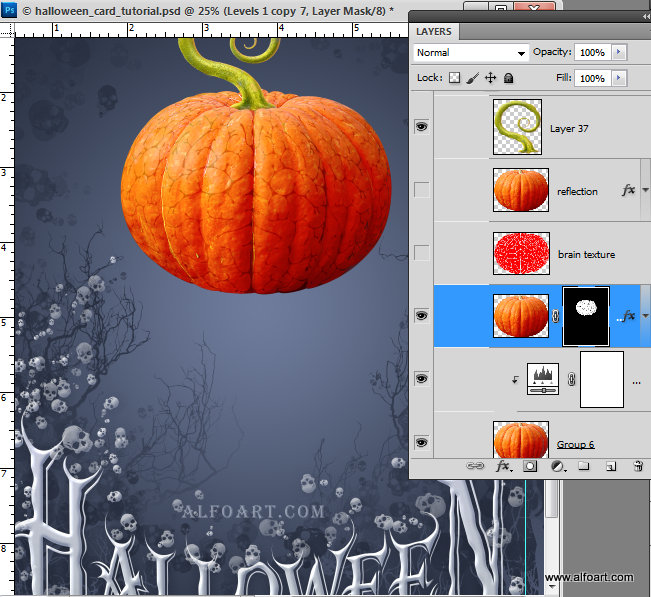The height and width of the screenshot is (597, 651).
Task: Click the lock all padlock icon
Action: [x=508, y=78]
